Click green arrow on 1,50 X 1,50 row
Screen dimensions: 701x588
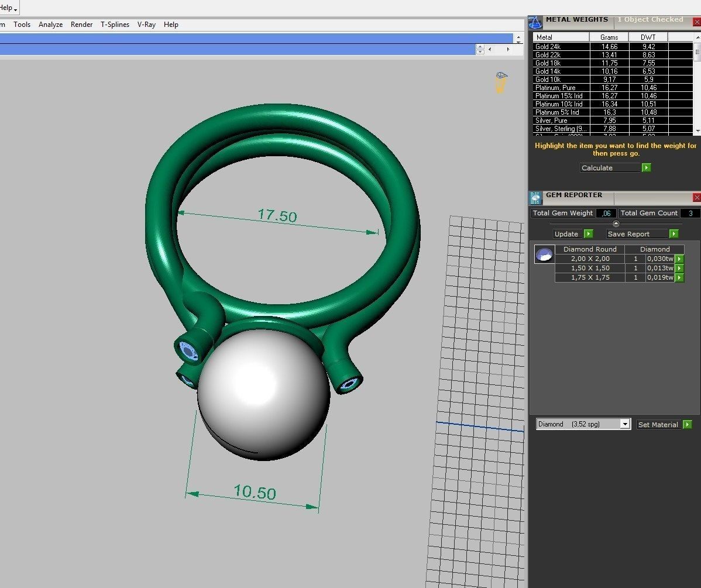click(679, 269)
